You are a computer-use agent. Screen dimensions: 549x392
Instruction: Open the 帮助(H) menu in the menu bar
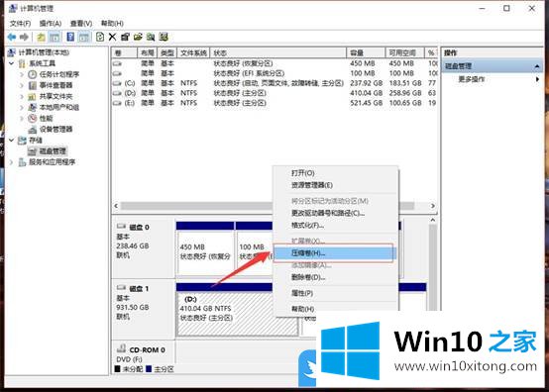112,24
